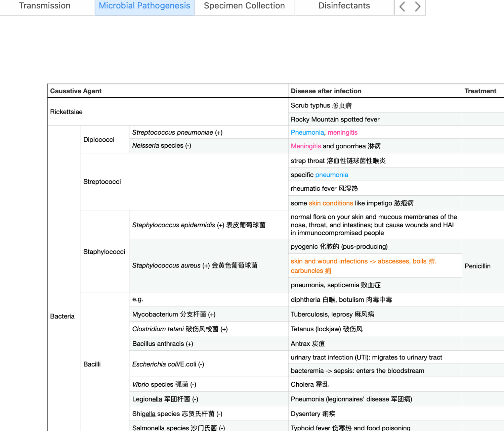
Task: Click the Legionella (-) cell
Action: (x=209, y=399)
